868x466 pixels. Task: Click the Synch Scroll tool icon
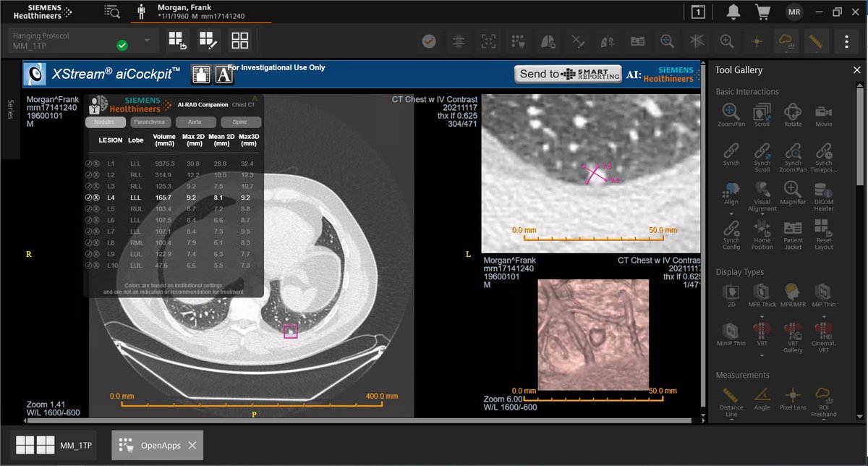click(x=762, y=151)
